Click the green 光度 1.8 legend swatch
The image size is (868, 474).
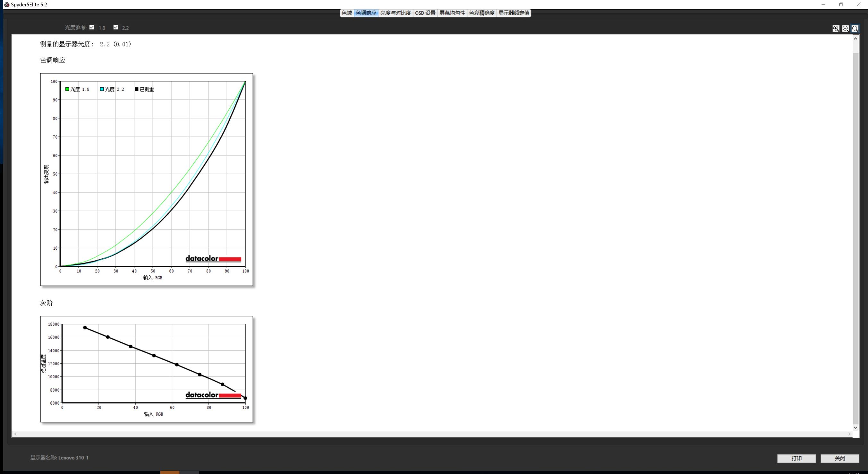[x=67, y=89]
